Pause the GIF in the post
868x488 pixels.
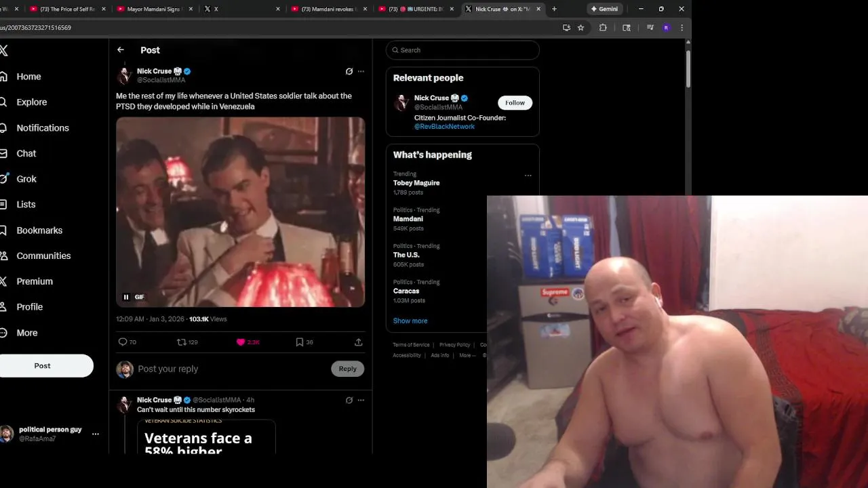pos(126,297)
